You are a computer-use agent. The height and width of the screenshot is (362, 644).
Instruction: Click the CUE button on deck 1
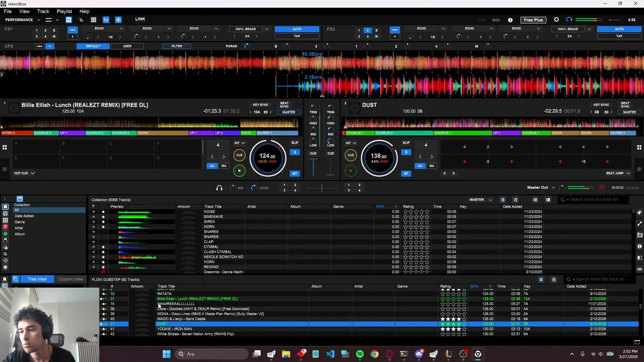pyautogui.click(x=239, y=155)
